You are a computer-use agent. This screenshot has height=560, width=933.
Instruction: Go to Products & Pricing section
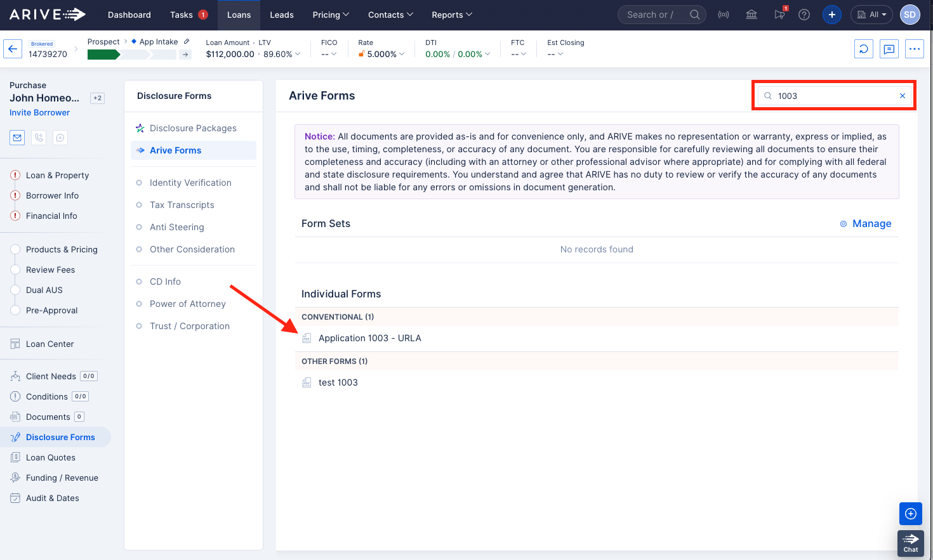pyautogui.click(x=62, y=249)
